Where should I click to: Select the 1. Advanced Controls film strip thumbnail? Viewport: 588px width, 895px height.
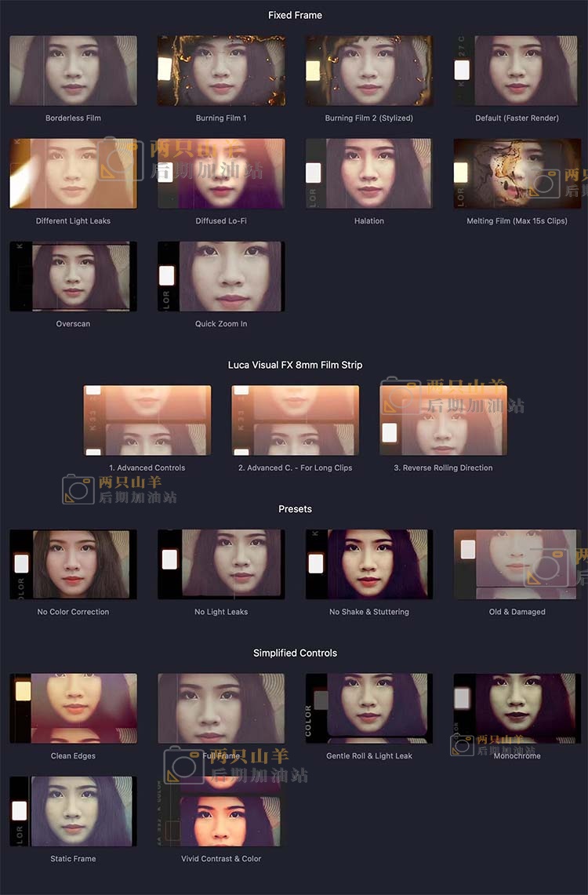[x=147, y=420]
